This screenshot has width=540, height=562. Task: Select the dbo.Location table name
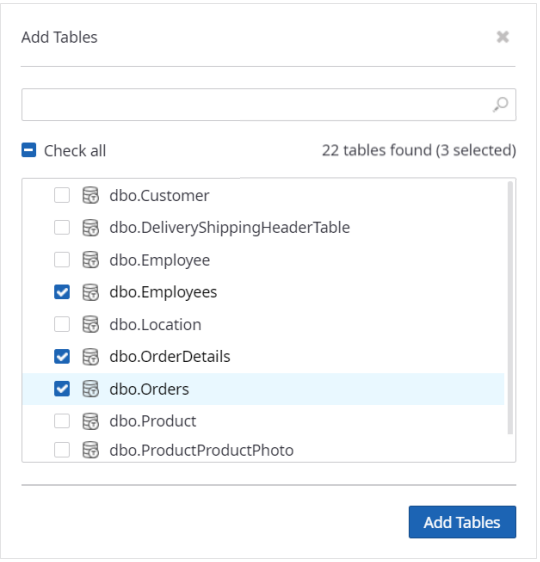(155, 325)
